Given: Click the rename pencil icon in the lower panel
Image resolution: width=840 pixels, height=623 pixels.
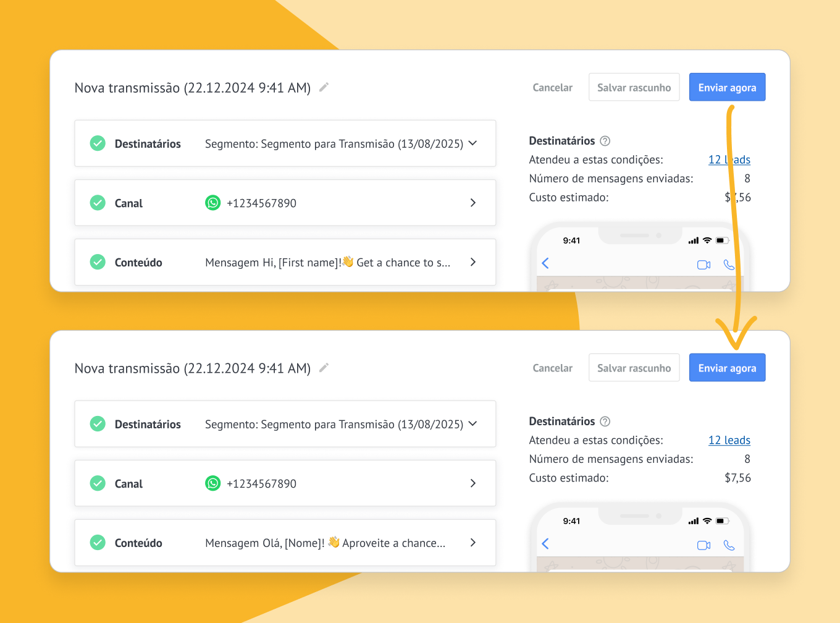Looking at the screenshot, I should point(324,368).
